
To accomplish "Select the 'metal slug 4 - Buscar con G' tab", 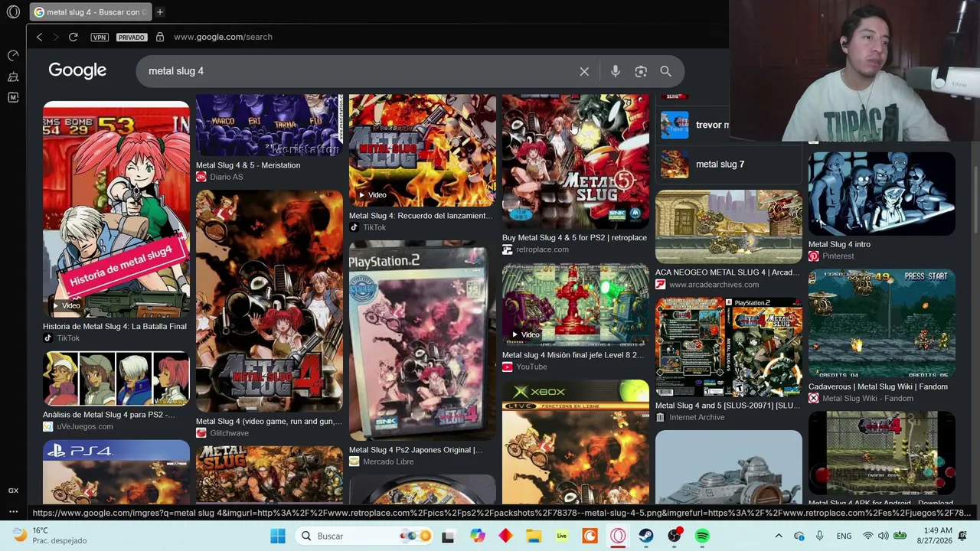I will pyautogui.click(x=91, y=12).
